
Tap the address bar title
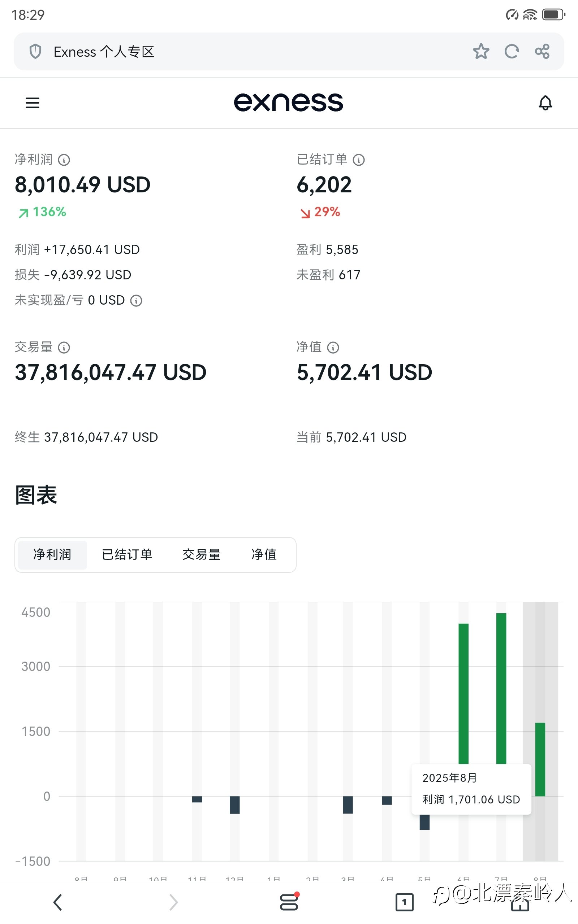click(x=104, y=52)
